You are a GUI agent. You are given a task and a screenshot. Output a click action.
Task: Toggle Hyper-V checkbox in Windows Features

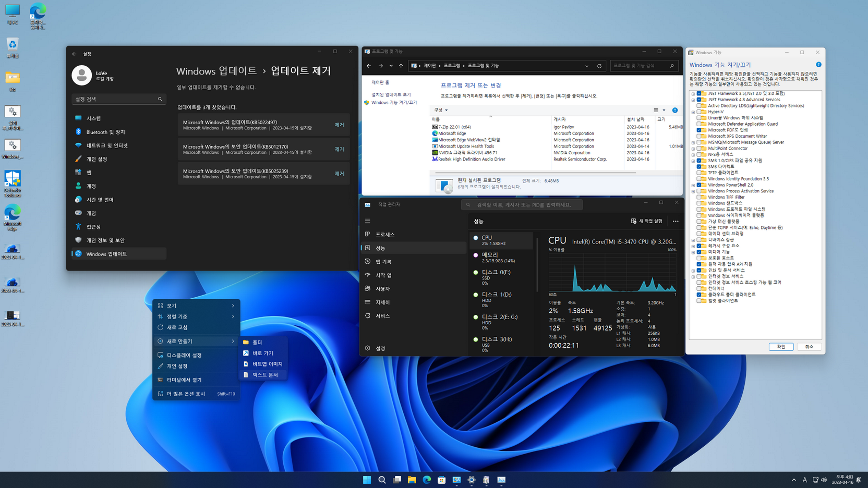(x=699, y=112)
